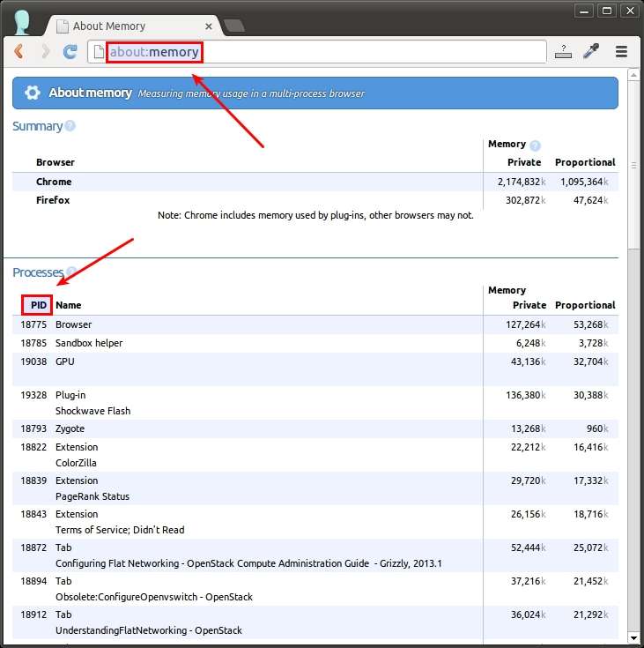Click the Shockwave Flash plug-in entry
The height and width of the screenshot is (648, 644).
point(93,411)
